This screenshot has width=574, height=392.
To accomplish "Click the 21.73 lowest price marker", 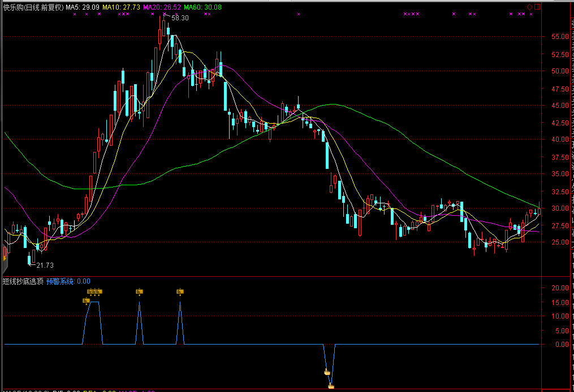I will tap(45, 265).
